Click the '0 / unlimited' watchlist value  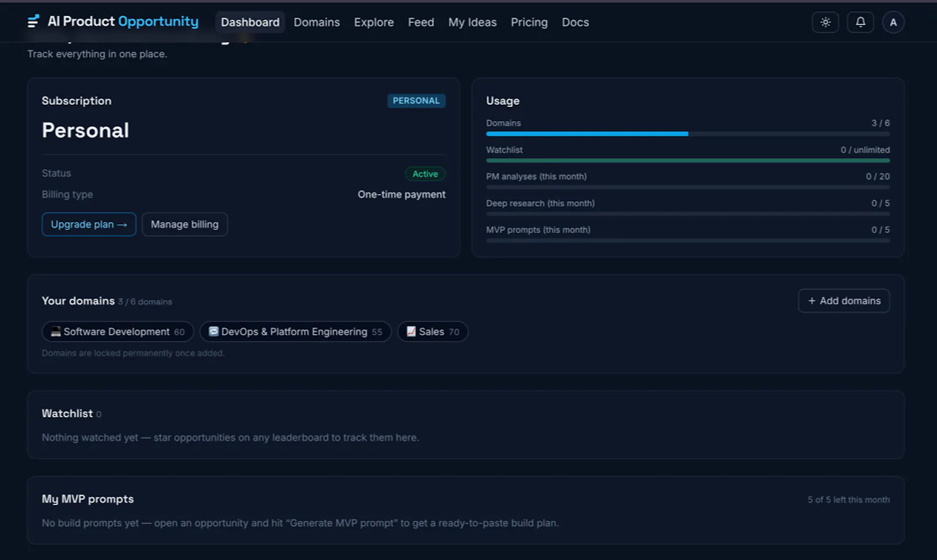[x=865, y=150]
